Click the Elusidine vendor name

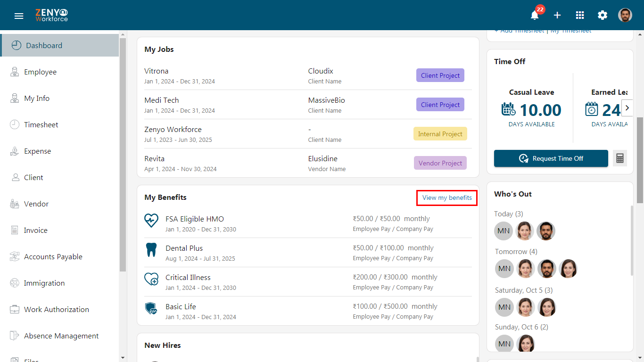(x=323, y=159)
